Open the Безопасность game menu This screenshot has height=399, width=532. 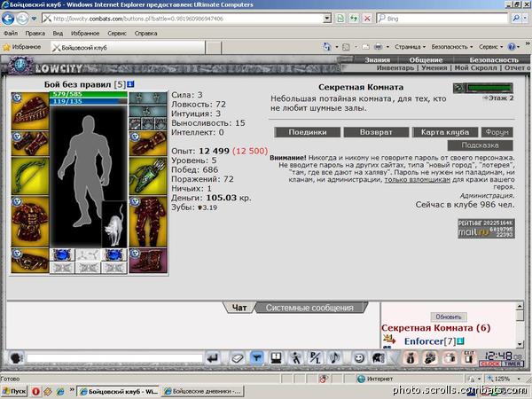pyautogui.click(x=494, y=59)
